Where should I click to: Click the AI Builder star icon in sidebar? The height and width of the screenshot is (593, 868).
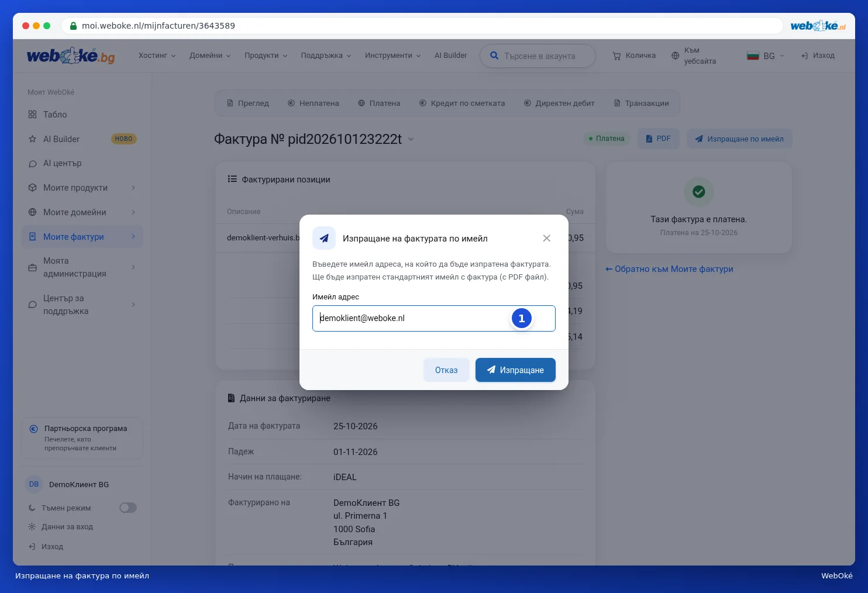pos(33,139)
